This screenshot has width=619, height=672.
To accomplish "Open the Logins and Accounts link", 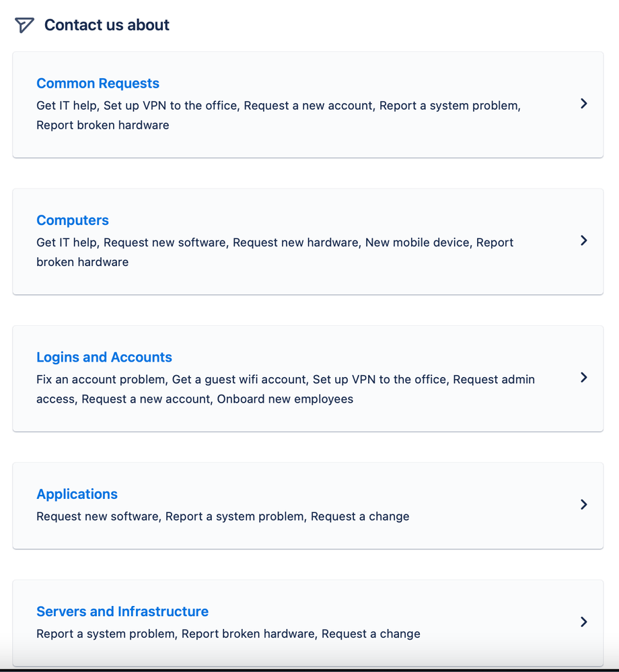I will 104,357.
